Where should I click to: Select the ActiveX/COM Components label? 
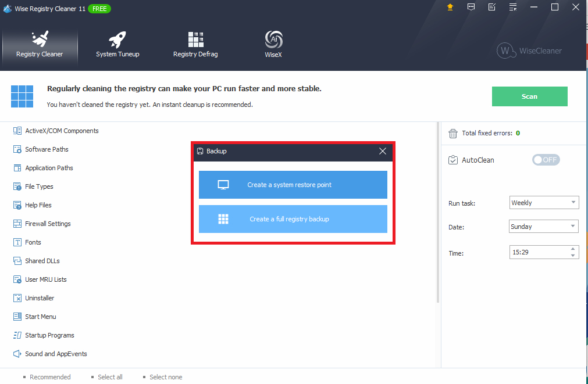point(62,131)
